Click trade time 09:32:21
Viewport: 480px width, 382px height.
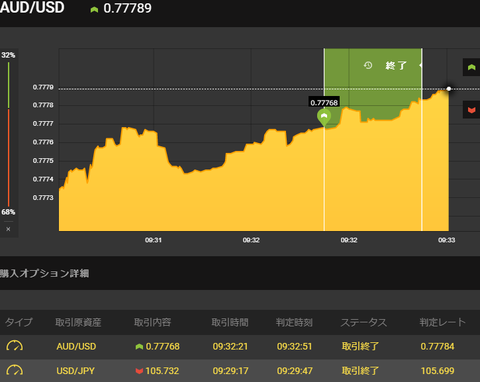coord(230,346)
